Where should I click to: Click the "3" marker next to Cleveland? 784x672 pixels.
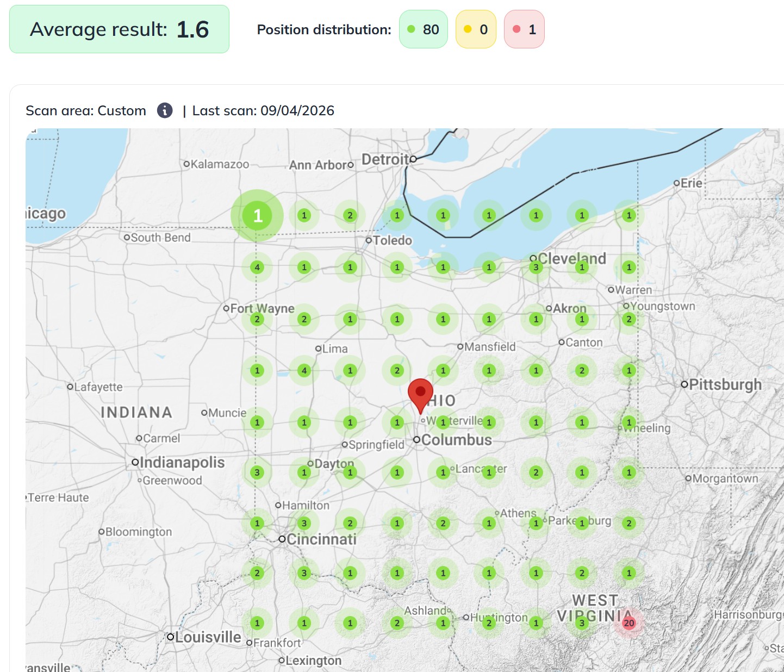(536, 267)
